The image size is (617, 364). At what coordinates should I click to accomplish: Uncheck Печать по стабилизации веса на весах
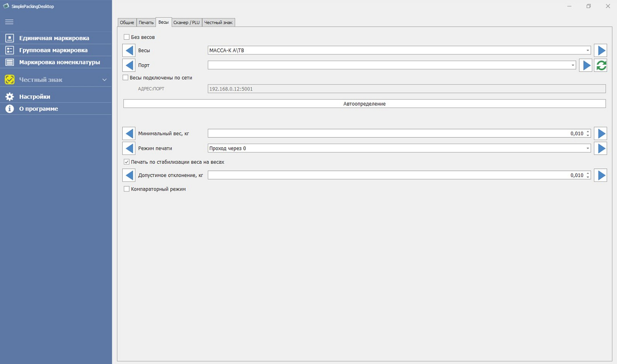(x=127, y=162)
